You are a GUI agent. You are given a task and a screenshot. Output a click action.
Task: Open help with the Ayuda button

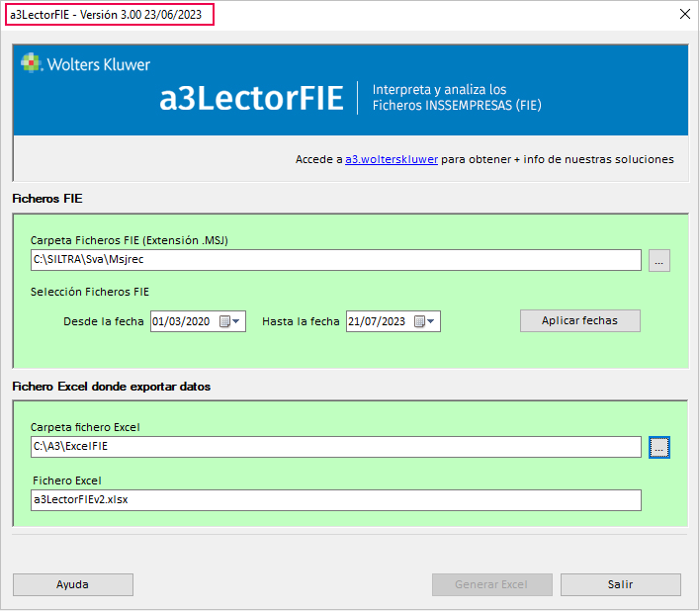click(73, 584)
